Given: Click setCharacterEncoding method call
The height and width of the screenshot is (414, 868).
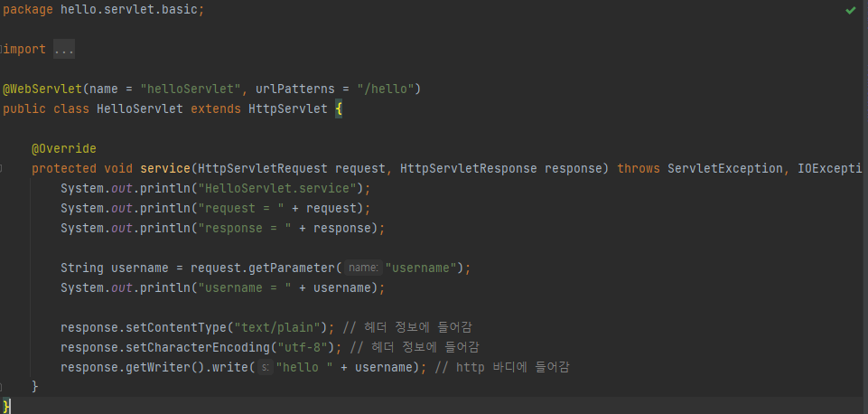Looking at the screenshot, I should coord(198,347).
